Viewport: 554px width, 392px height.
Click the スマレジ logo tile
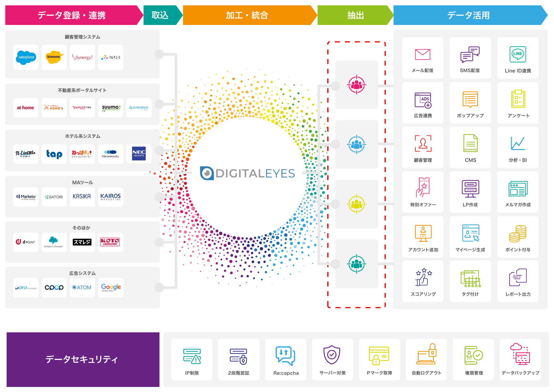click(x=82, y=242)
